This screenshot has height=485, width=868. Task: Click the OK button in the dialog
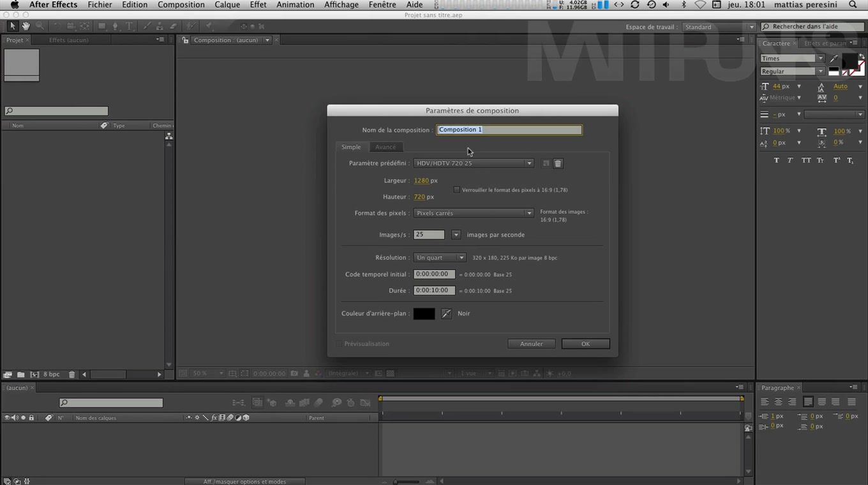pyautogui.click(x=585, y=344)
